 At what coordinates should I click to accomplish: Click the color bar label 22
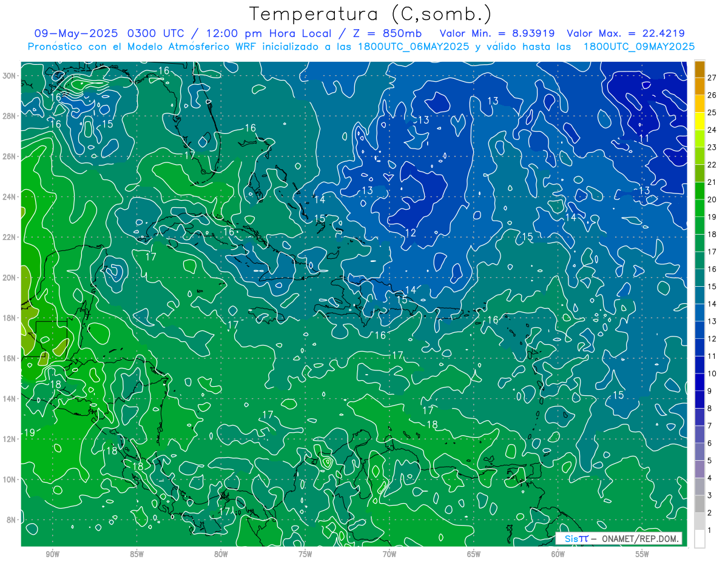712,164
